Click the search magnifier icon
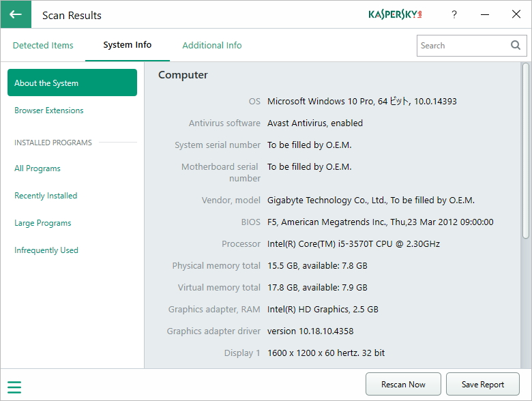The width and height of the screenshot is (532, 401). (516, 45)
